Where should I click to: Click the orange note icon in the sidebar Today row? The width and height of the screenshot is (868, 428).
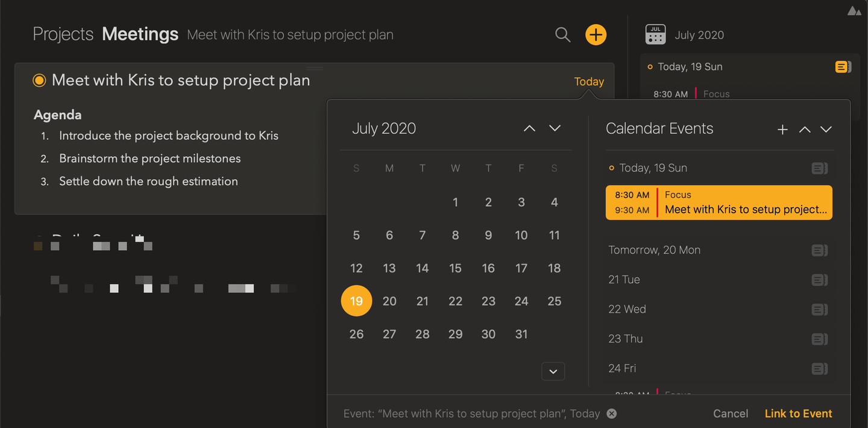[x=842, y=67]
